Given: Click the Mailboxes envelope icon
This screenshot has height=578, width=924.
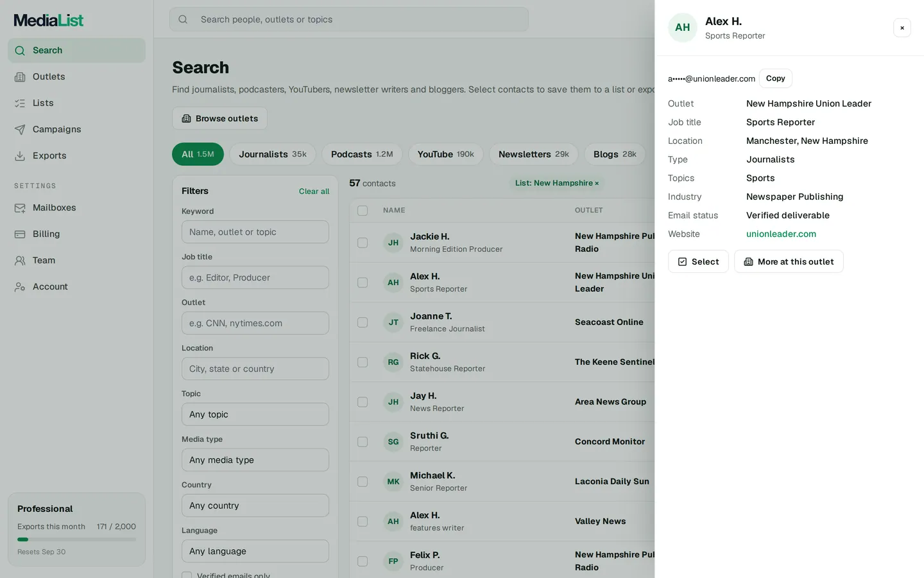Looking at the screenshot, I should [20, 208].
